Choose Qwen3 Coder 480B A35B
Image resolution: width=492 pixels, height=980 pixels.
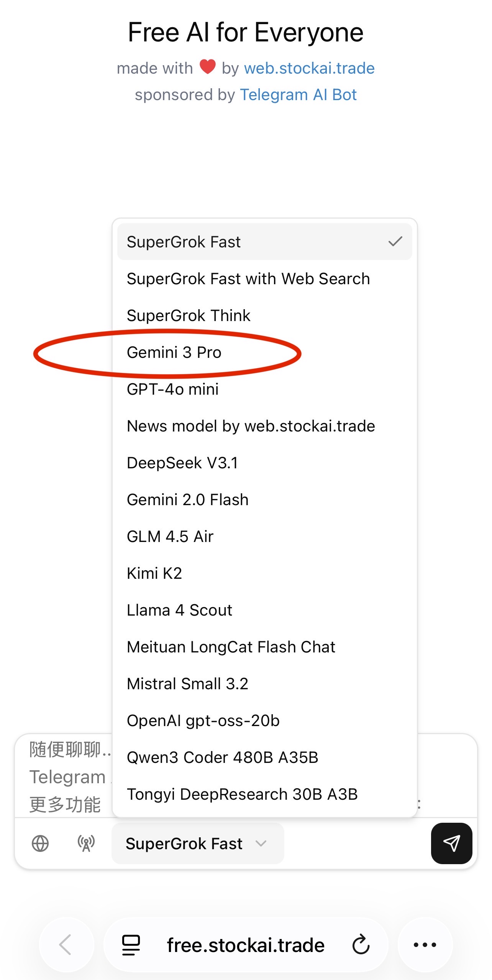coord(223,758)
